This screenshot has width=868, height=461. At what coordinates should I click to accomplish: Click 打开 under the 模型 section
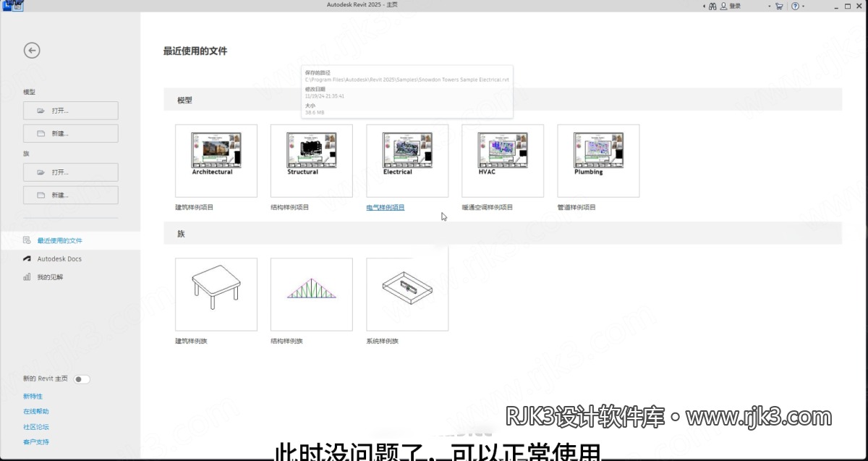pyautogui.click(x=71, y=111)
